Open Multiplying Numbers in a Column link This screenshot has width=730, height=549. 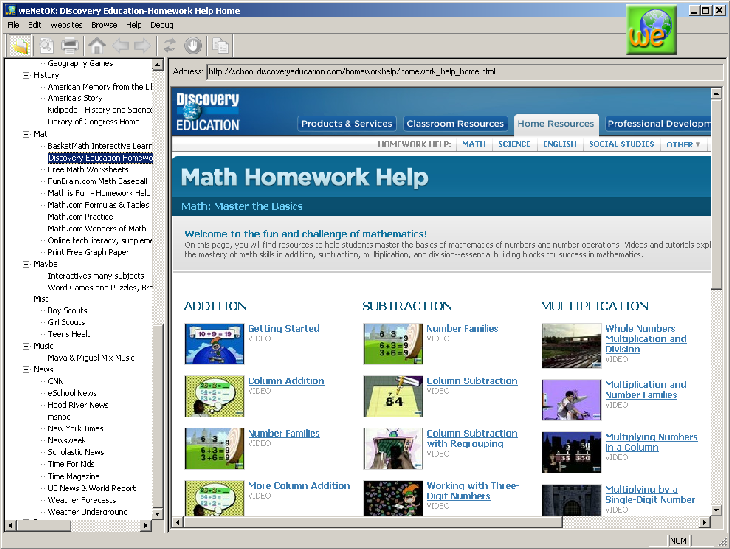pos(651,442)
